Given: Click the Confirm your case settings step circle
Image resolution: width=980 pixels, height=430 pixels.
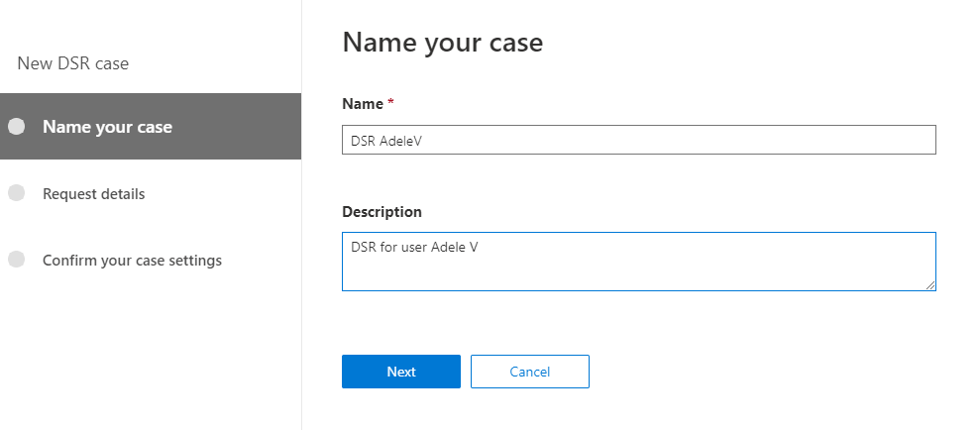Looking at the screenshot, I should click(x=16, y=260).
